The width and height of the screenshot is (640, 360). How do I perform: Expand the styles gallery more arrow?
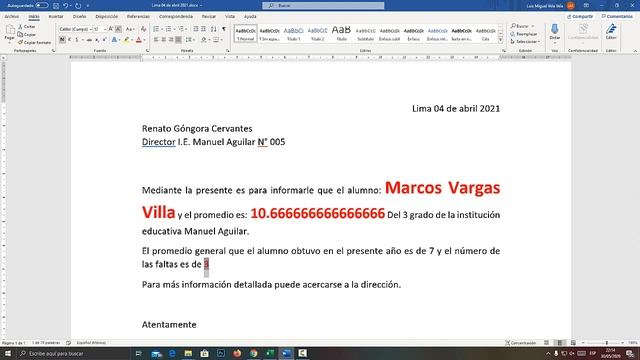[x=500, y=40]
